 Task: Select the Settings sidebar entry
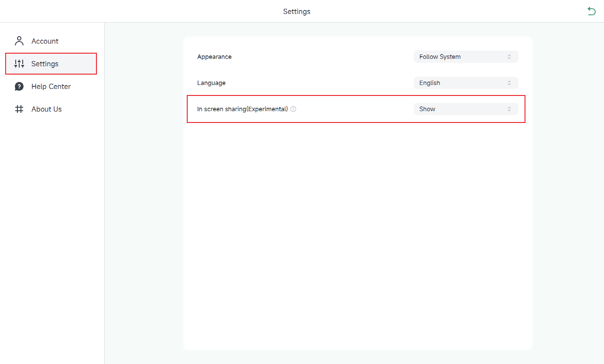pyautogui.click(x=45, y=63)
